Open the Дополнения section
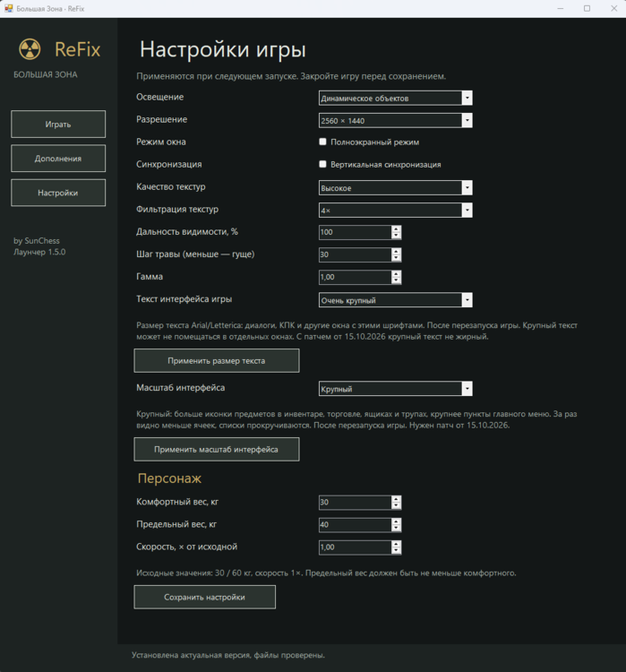 pos(58,159)
